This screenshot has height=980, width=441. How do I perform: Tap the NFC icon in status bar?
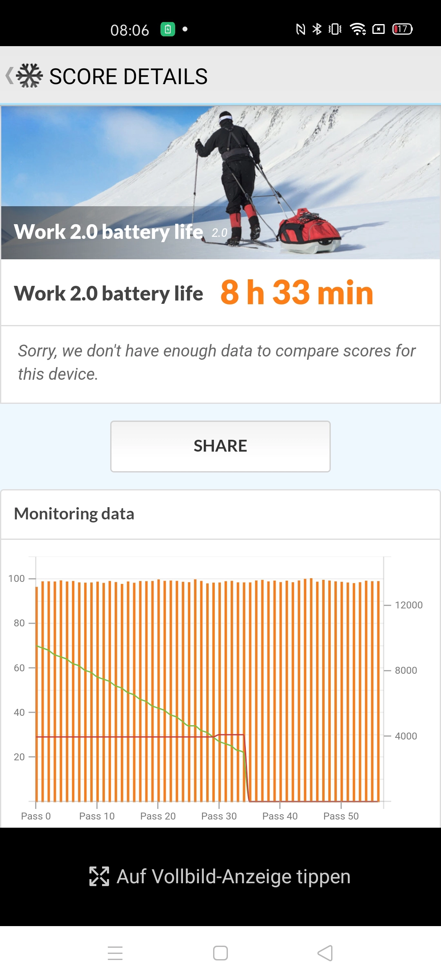point(301,29)
